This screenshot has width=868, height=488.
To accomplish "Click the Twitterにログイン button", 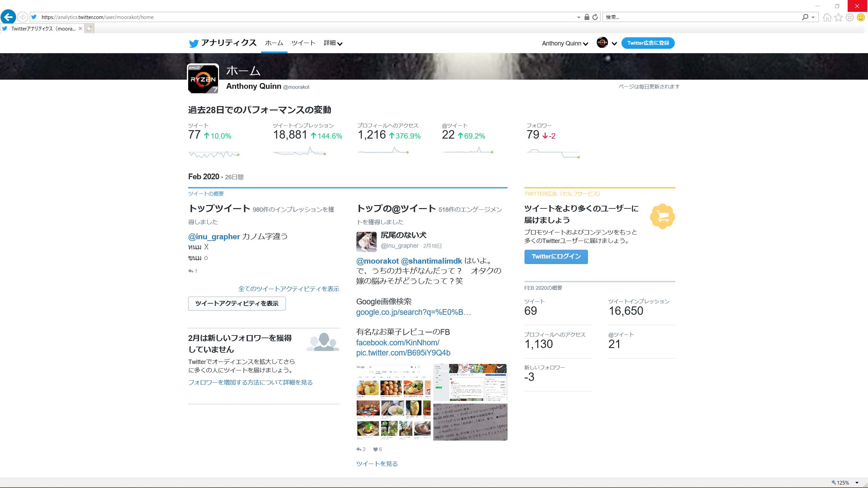I will 556,257.
